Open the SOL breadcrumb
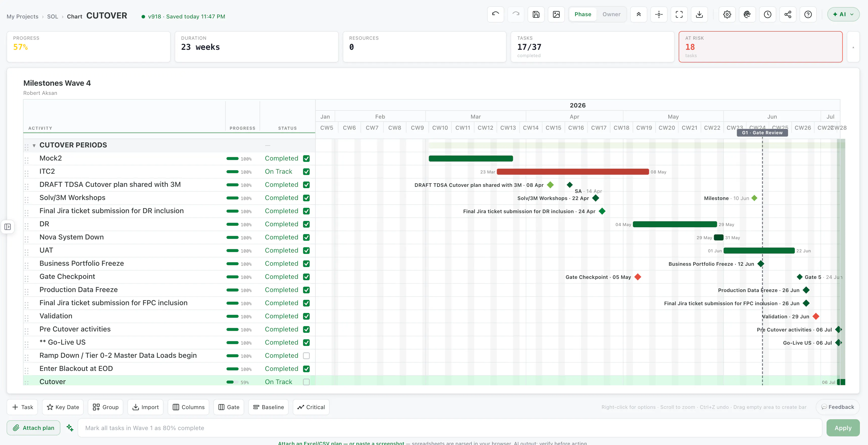The image size is (868, 445). click(53, 16)
